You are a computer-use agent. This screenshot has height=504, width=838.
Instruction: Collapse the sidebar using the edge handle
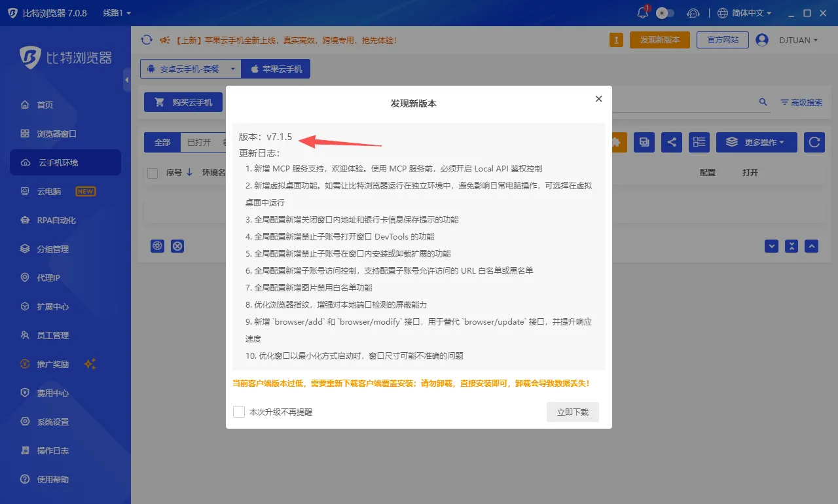pyautogui.click(x=127, y=80)
